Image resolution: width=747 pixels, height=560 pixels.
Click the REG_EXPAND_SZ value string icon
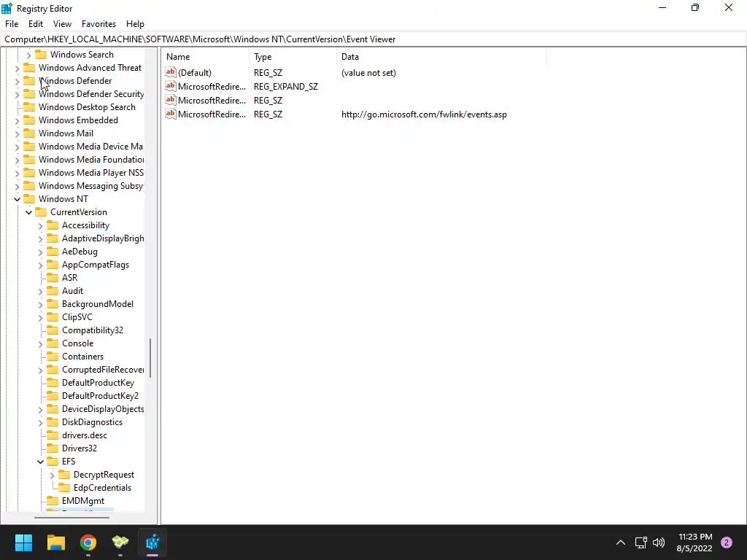click(171, 86)
